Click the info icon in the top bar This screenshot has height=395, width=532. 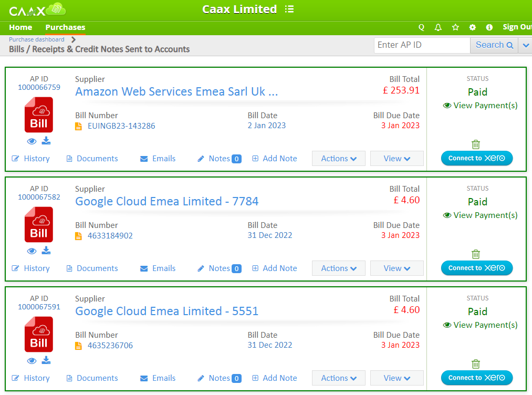pyautogui.click(x=489, y=27)
